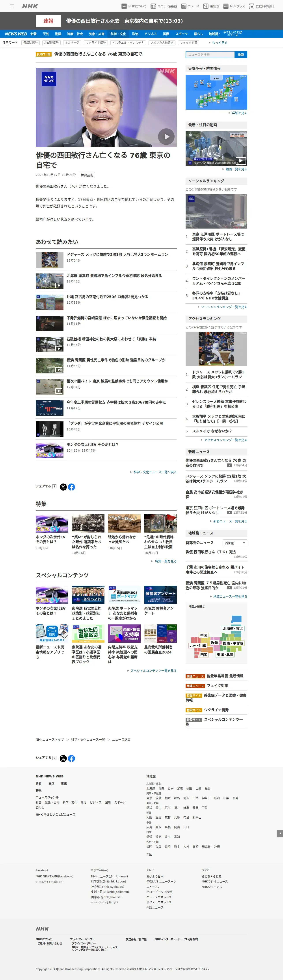Select スポーツ navigation tab
Screen dimensions: 283x980
coord(181,34)
